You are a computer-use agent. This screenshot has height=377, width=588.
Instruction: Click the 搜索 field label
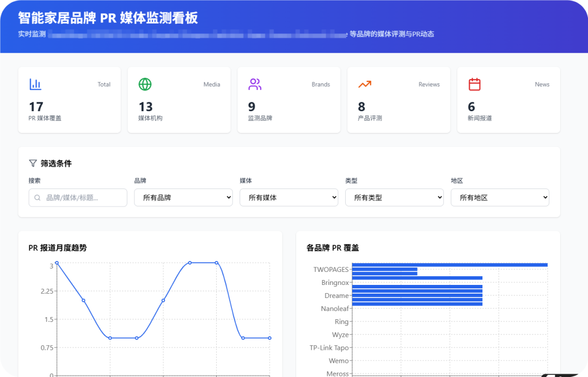tap(34, 181)
